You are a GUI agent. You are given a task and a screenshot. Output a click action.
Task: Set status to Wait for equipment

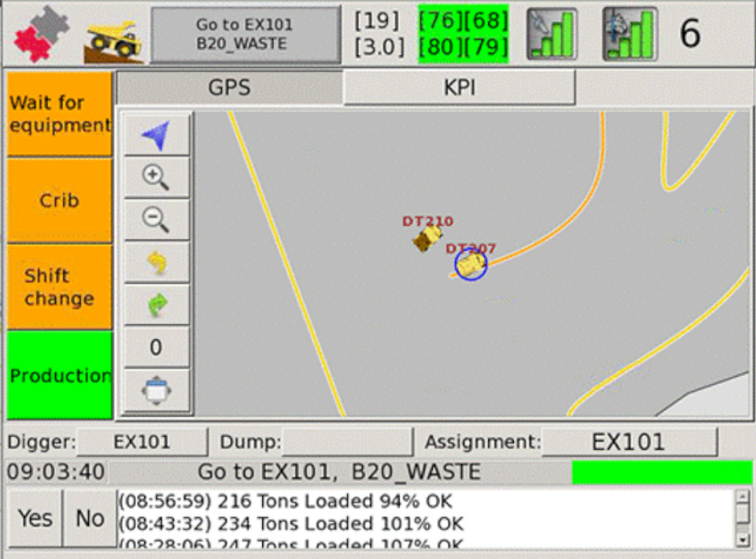click(60, 114)
